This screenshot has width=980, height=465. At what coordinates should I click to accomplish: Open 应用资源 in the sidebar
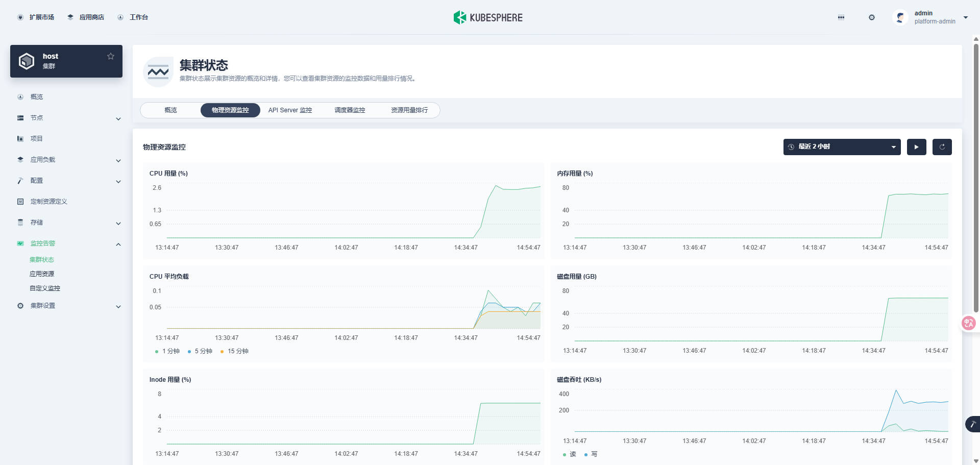[x=42, y=274]
